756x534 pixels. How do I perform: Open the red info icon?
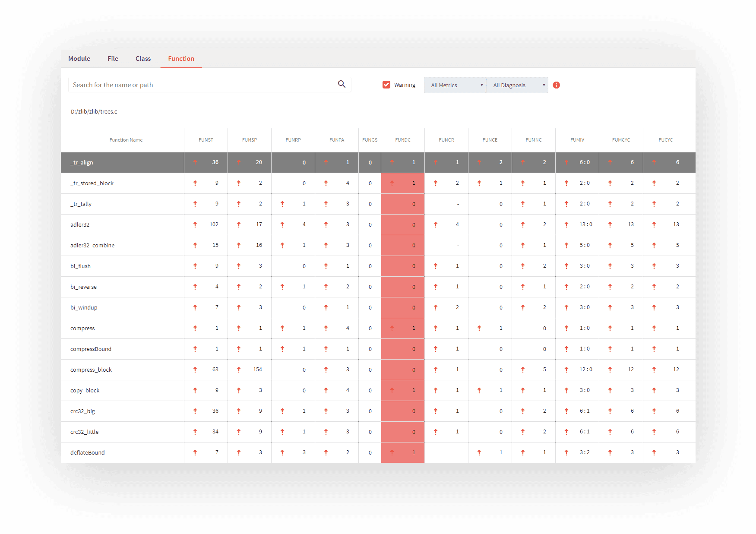557,85
